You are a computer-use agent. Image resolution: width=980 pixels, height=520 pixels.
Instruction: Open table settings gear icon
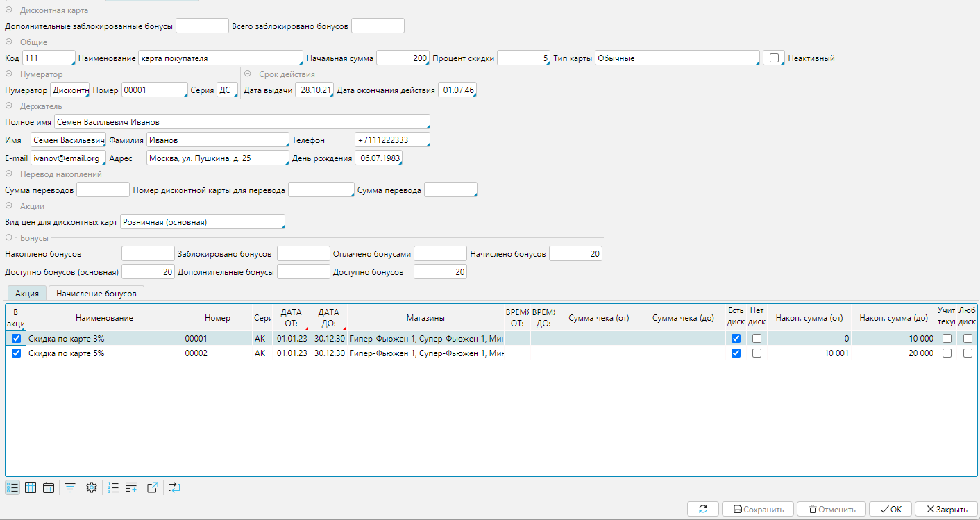(92, 487)
